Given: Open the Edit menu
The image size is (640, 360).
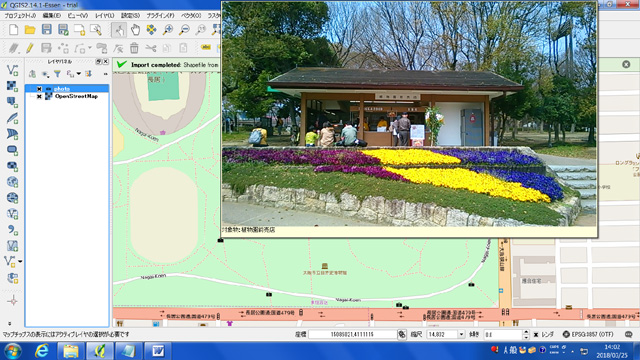Looking at the screenshot, I should pos(52,16).
